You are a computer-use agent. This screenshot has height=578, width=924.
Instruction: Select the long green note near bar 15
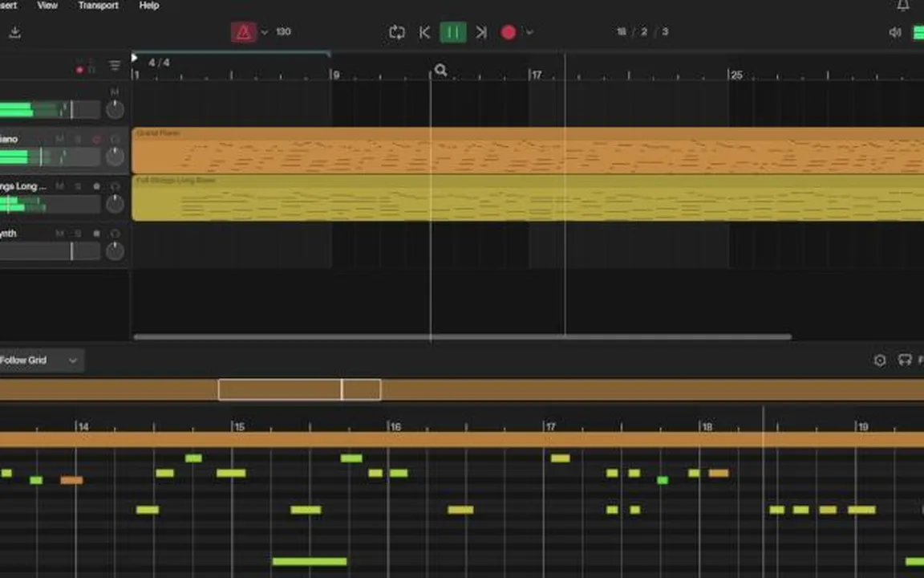(310, 561)
